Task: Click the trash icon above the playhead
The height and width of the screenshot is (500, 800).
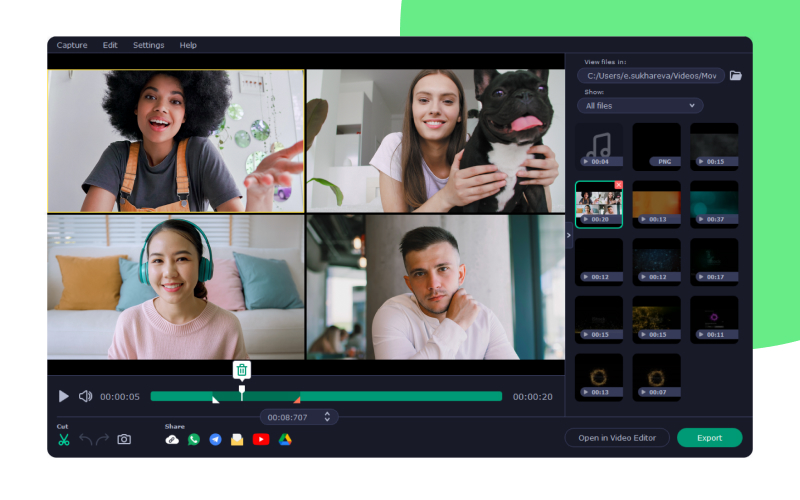Action: (x=242, y=370)
